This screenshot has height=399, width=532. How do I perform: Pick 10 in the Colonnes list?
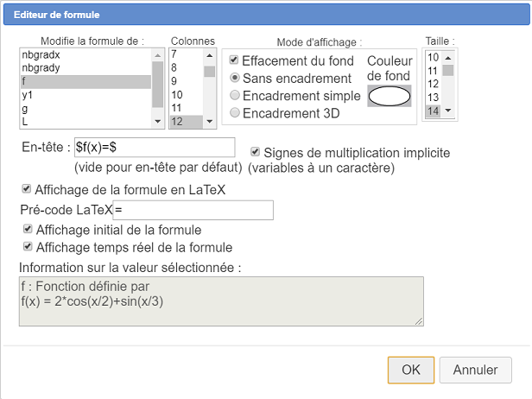[187, 95]
